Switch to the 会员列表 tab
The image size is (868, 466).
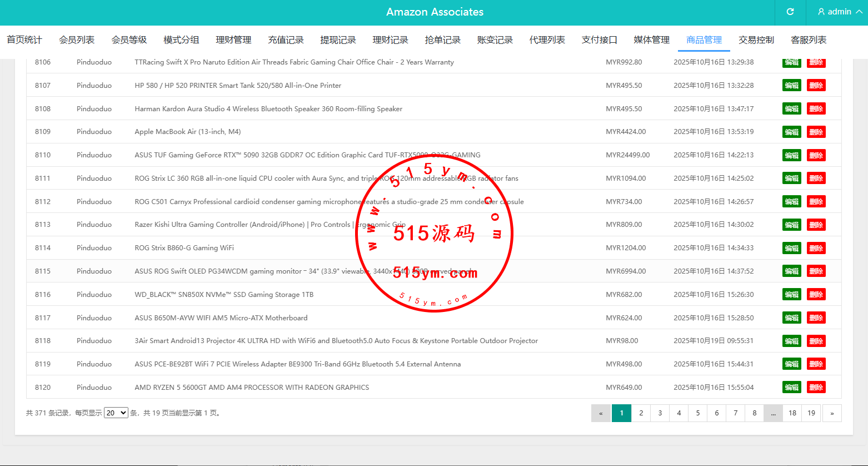tap(77, 40)
